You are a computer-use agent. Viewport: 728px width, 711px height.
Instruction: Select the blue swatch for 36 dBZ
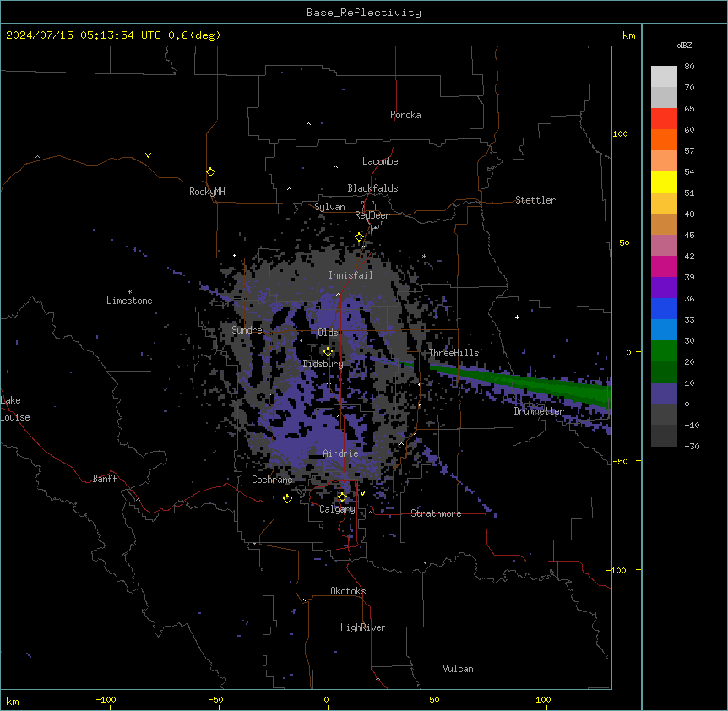(664, 308)
